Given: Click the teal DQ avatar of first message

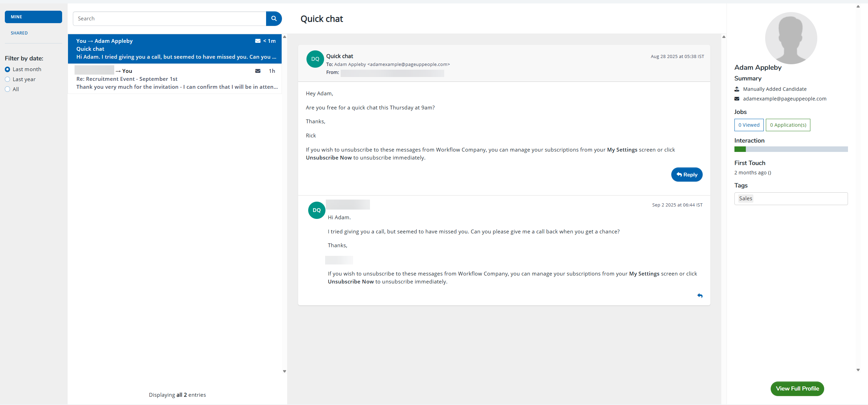Looking at the screenshot, I should 315,59.
